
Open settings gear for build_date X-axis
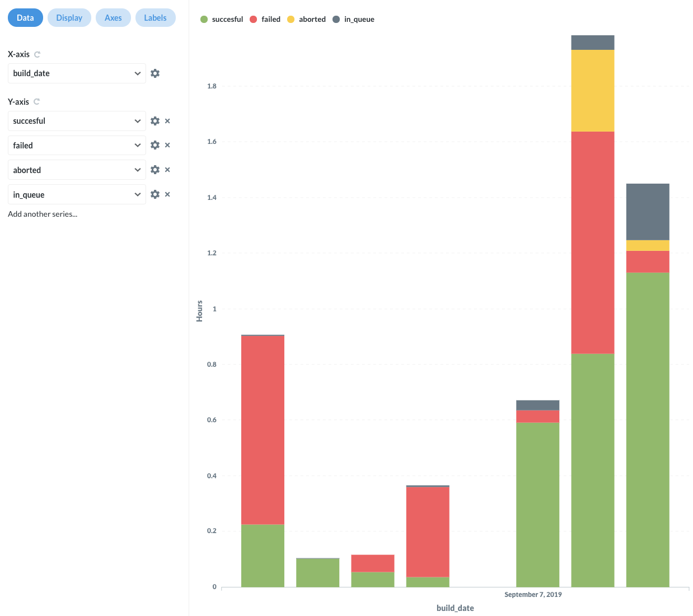pos(155,73)
